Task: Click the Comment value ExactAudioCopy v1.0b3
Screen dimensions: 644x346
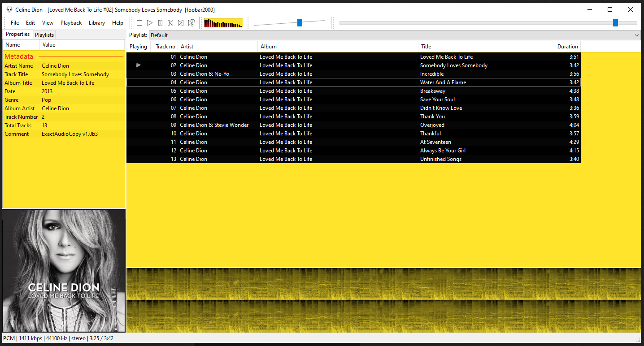Action: 70,134
